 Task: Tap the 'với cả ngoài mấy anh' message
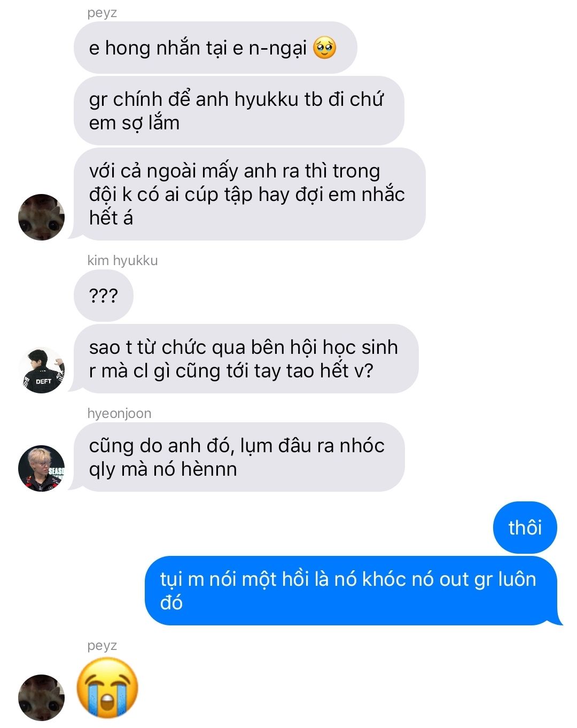pos(249,194)
